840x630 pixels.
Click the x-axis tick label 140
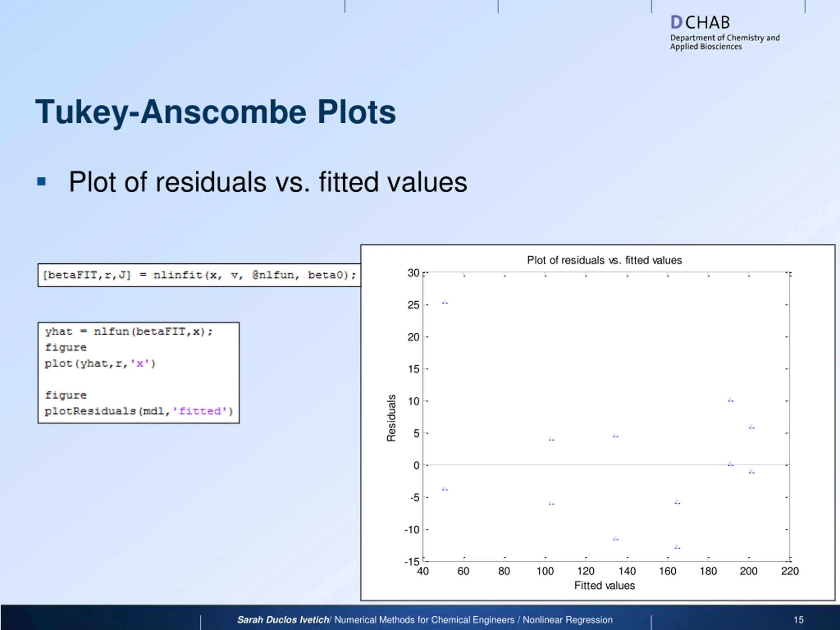[x=627, y=571]
